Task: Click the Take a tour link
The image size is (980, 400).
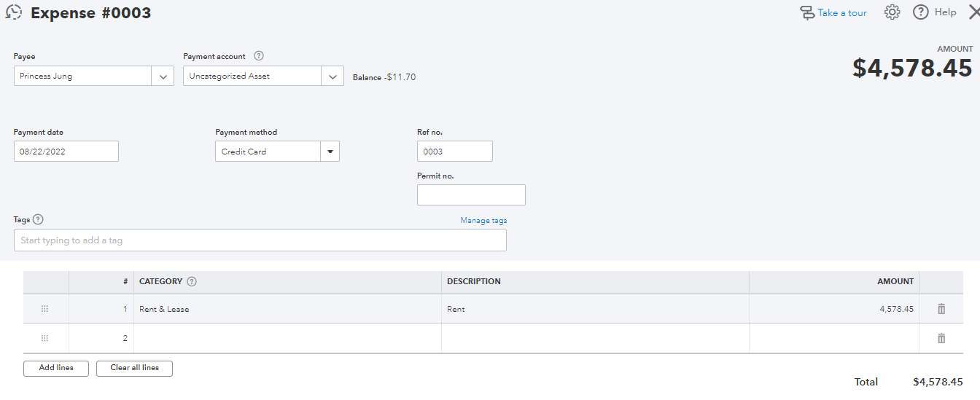Action: point(841,12)
